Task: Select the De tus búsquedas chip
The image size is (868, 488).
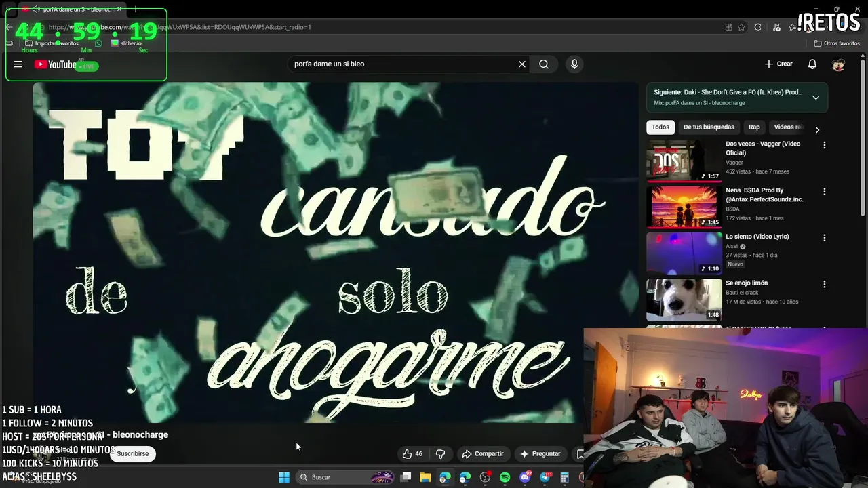Action: [x=709, y=127]
